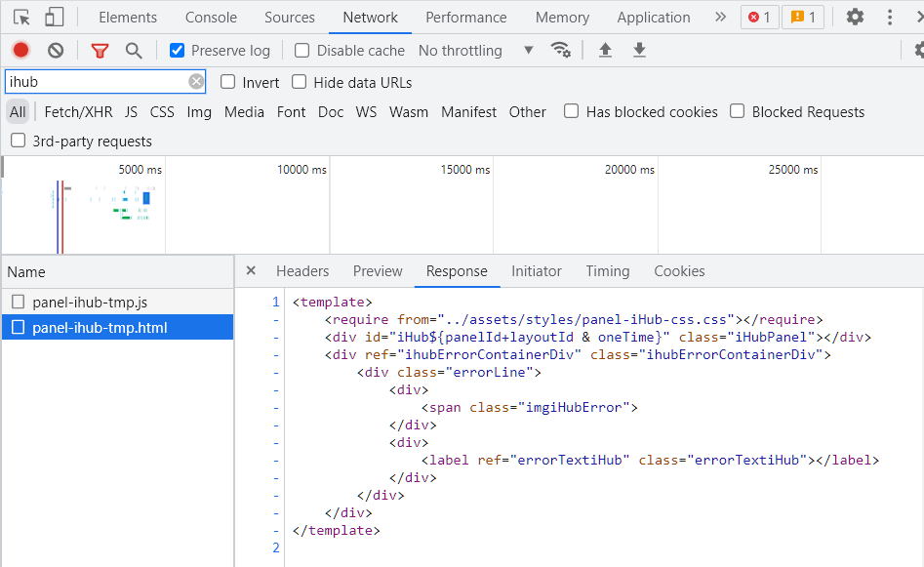This screenshot has height=567, width=924.
Task: Expand the more tabs chevron
Action: 720,17
